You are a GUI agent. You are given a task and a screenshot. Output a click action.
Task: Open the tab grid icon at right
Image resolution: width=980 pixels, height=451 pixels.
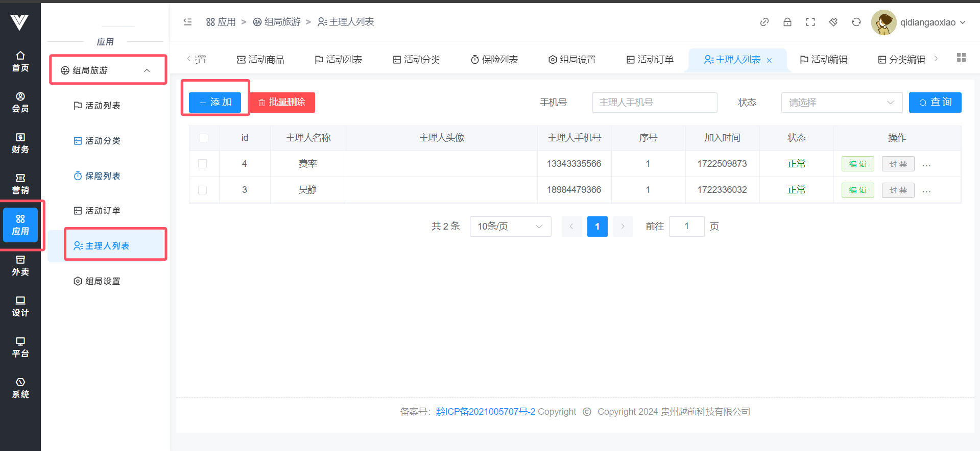961,58
